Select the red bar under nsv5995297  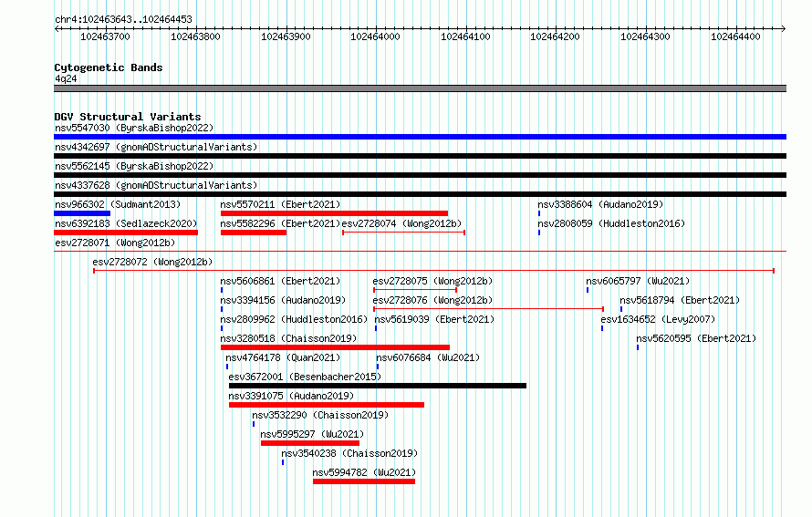coord(310,443)
